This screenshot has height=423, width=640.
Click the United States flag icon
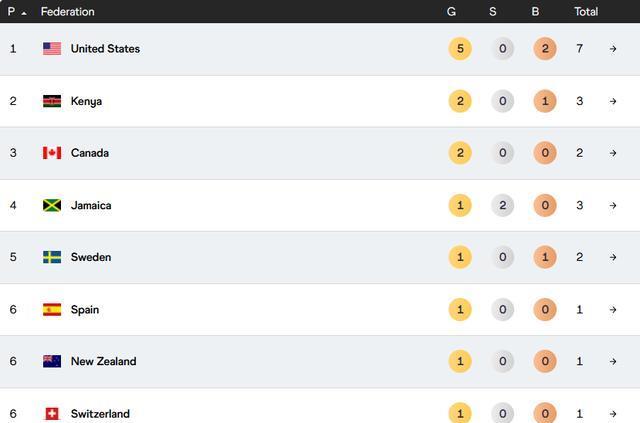tap(52, 49)
